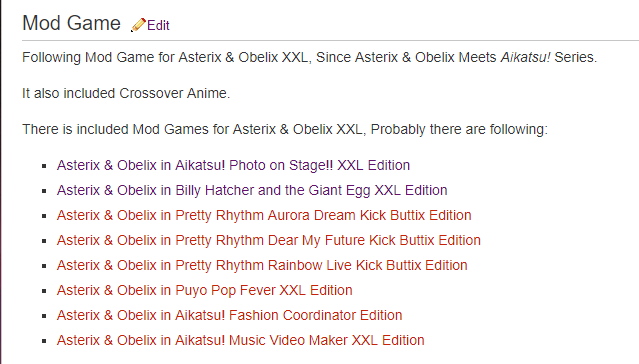Click bullet marker before Photo on Stage entry
The width and height of the screenshot is (639, 364).
pyautogui.click(x=44, y=166)
